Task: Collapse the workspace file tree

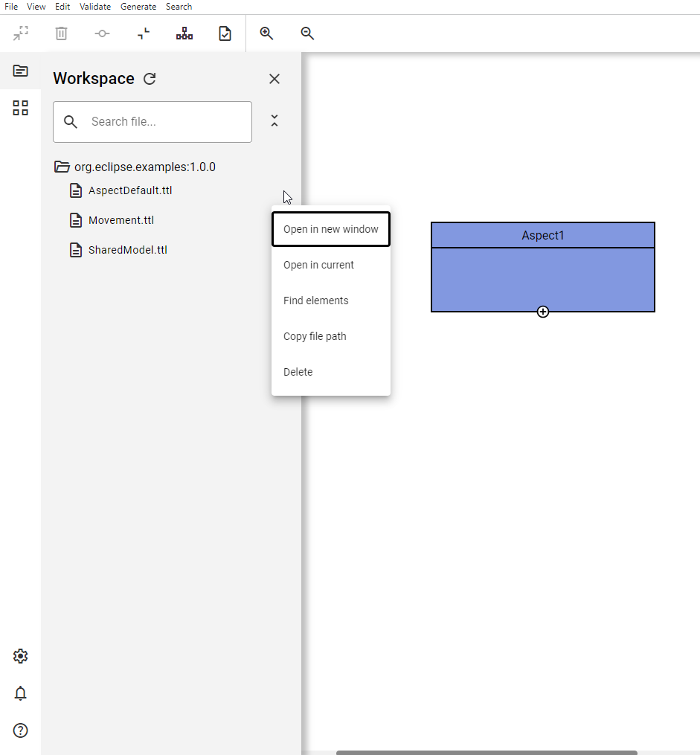Action: click(x=274, y=120)
